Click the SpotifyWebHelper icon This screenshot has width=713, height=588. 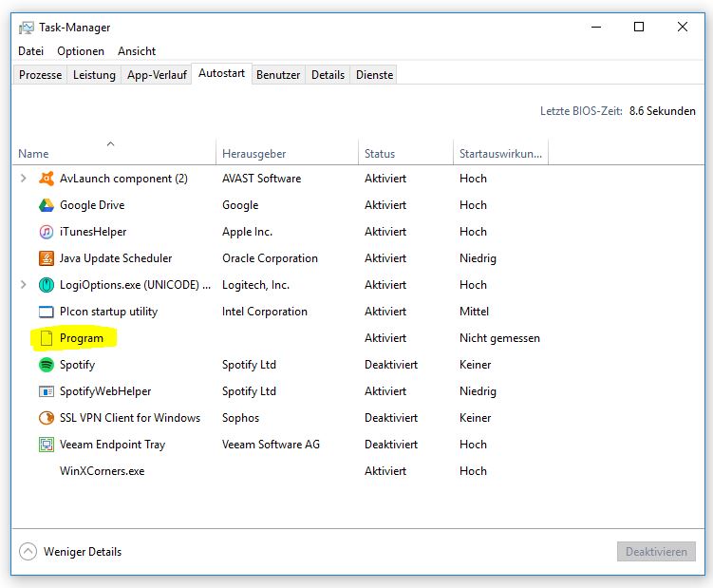(47, 391)
